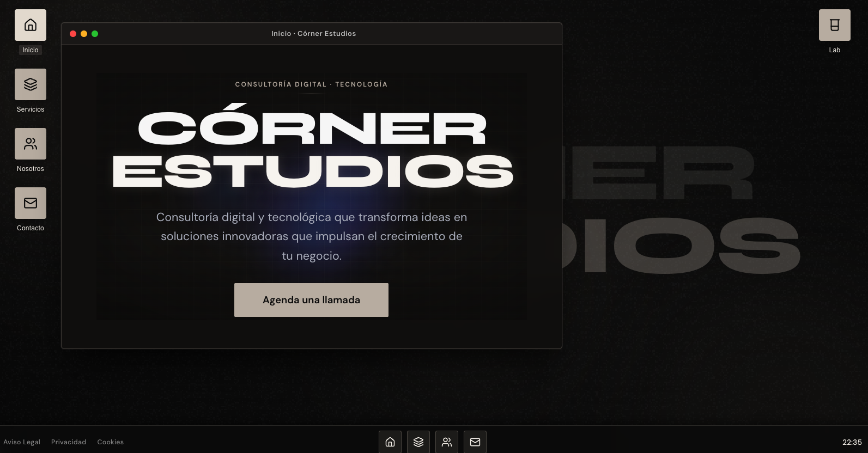The image size is (868, 453).
Task: Click the clock showing 22:35
Action: coord(852,442)
